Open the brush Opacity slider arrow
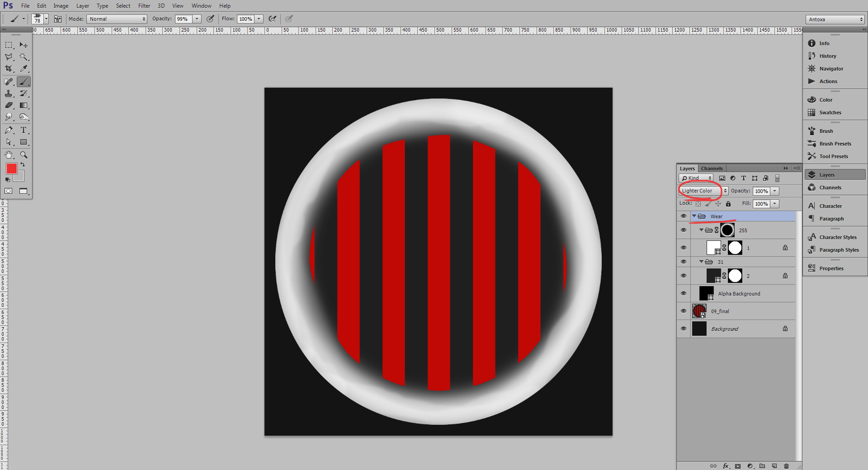 tap(197, 19)
